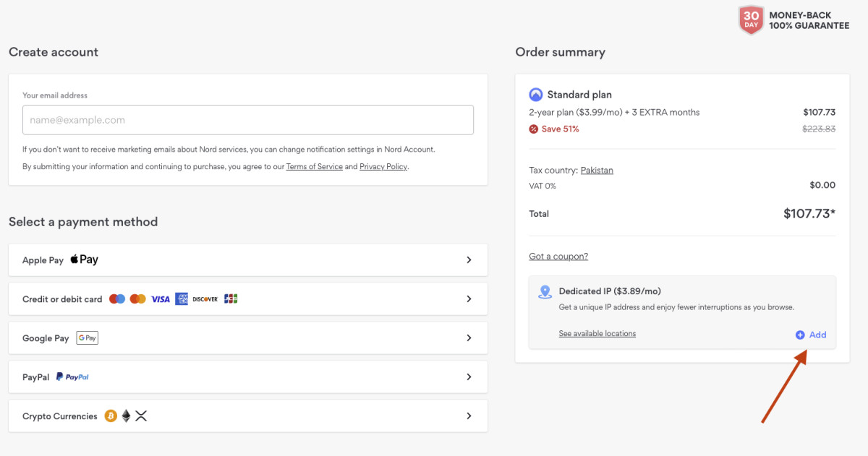
Task: Click the Mastercard logo icon
Action: pos(137,298)
